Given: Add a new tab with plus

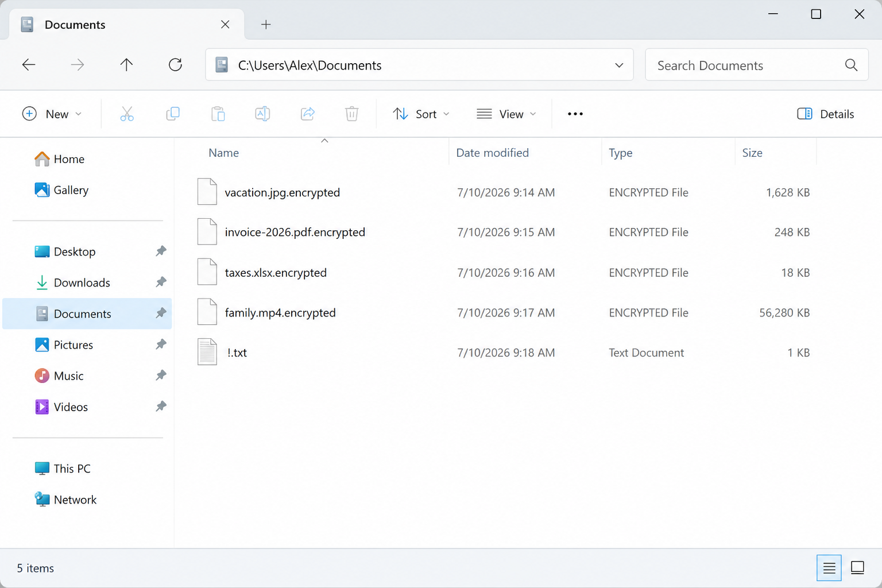Looking at the screenshot, I should (x=266, y=24).
